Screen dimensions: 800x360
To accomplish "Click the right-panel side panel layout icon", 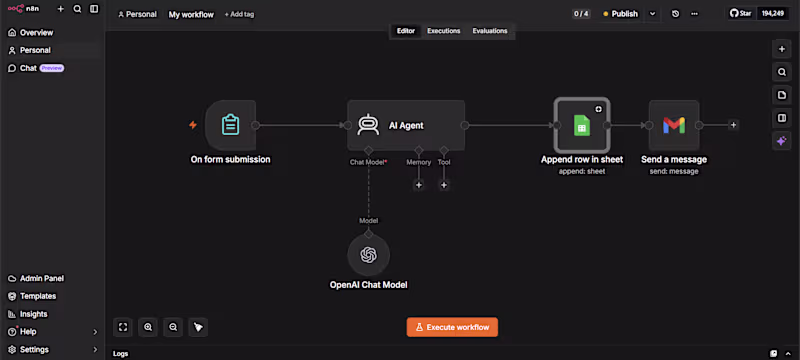I will coord(781,118).
